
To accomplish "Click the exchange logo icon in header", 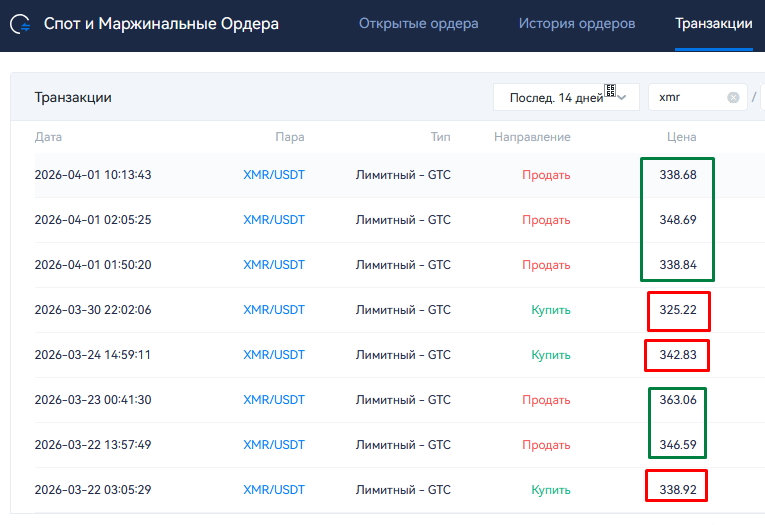I will point(20,24).
